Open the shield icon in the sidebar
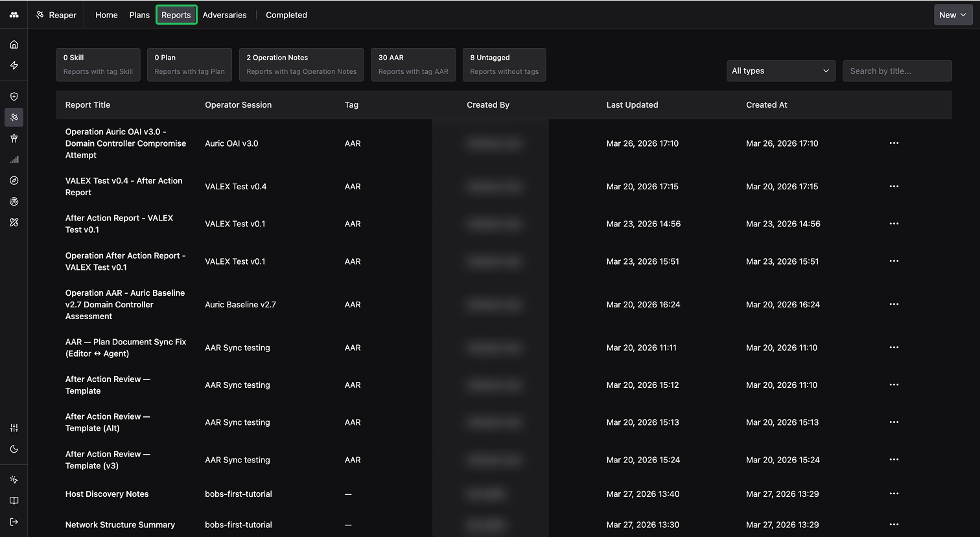The image size is (980, 537). tap(14, 97)
